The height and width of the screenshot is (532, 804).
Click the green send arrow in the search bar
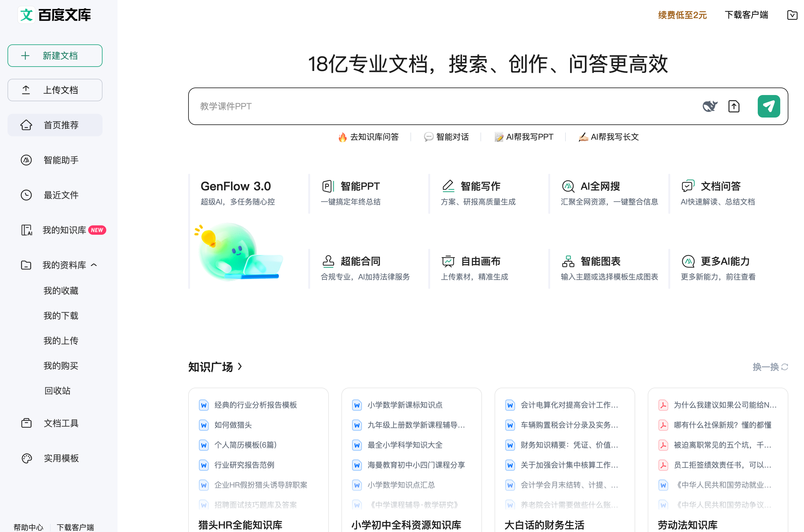768,106
